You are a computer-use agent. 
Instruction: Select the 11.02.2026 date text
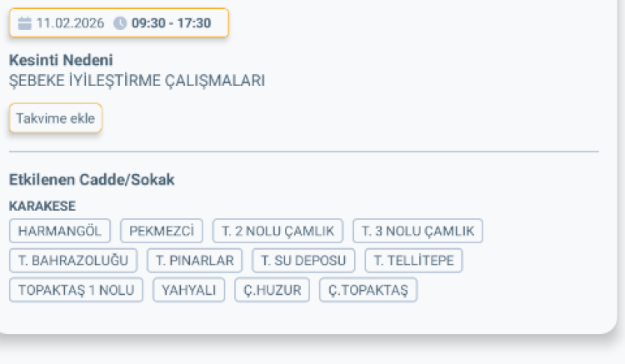coord(70,23)
